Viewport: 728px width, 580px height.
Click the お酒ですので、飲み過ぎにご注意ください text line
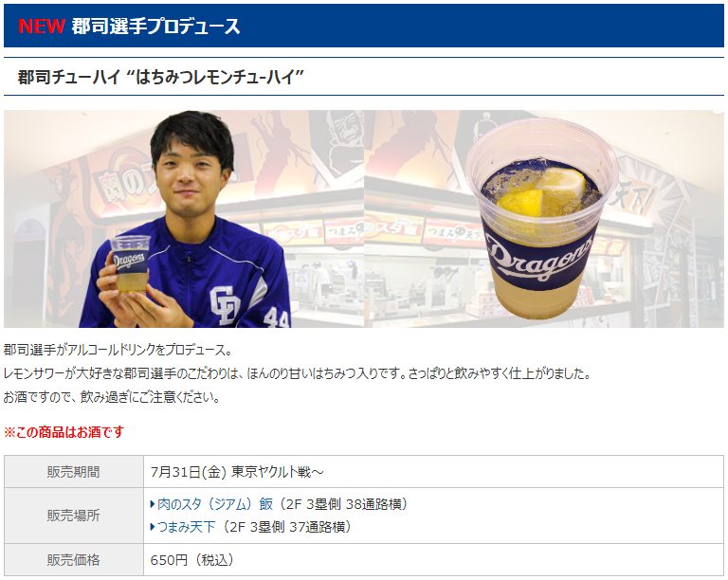pyautogui.click(x=112, y=397)
